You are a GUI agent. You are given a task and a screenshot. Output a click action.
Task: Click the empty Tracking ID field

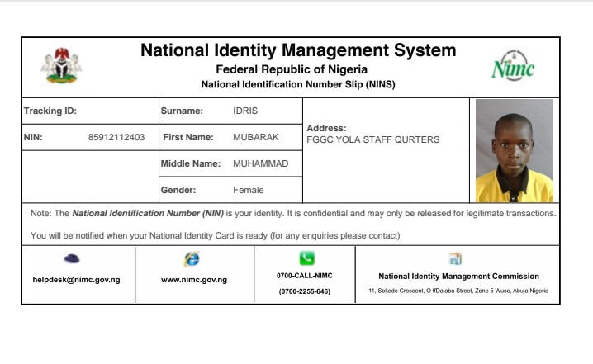(116, 111)
